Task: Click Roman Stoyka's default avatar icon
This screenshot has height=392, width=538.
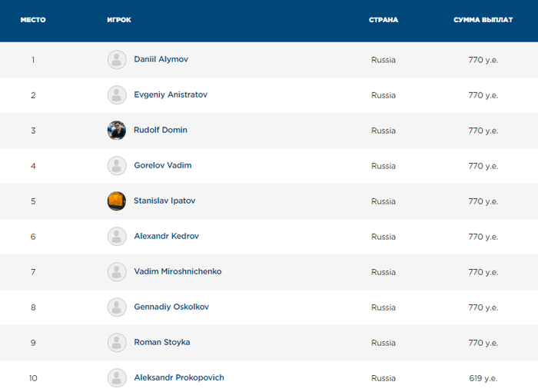Action: 117,343
